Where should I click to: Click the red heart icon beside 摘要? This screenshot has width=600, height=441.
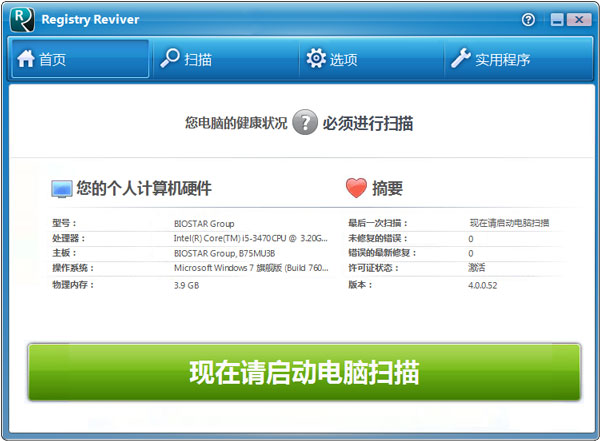click(x=355, y=189)
